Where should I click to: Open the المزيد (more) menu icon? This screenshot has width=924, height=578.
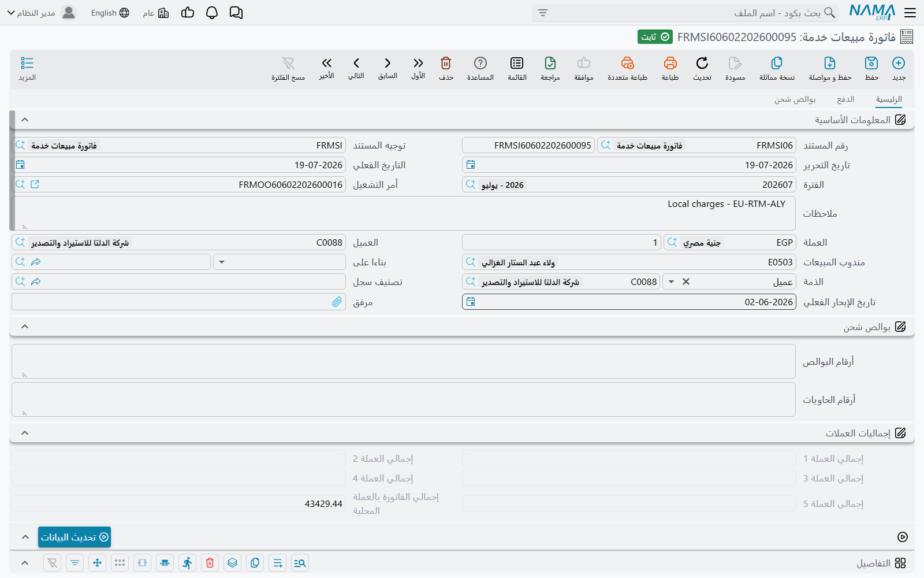[x=27, y=63]
